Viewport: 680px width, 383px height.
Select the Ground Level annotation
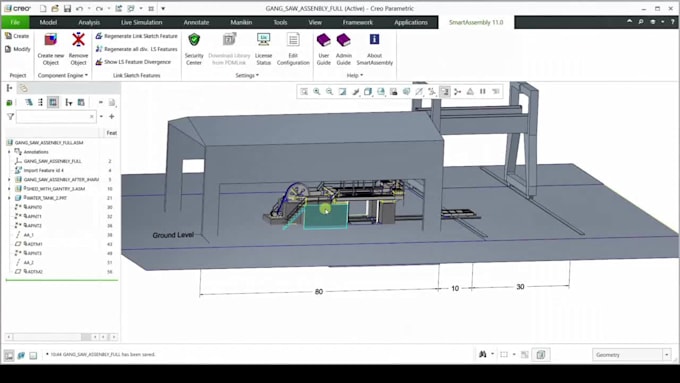tap(173, 235)
